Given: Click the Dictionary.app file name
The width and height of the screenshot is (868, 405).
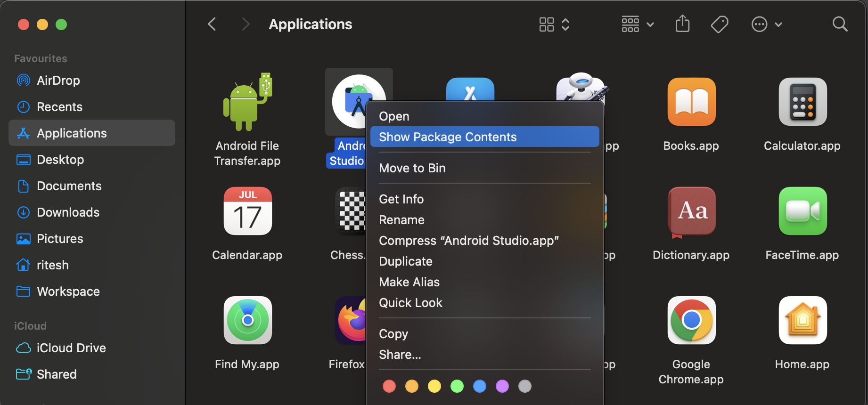Looking at the screenshot, I should 691,255.
